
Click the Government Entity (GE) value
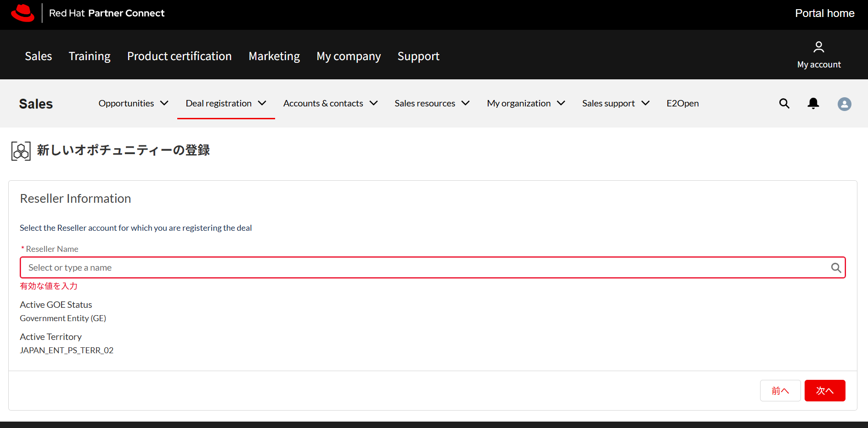pos(63,318)
